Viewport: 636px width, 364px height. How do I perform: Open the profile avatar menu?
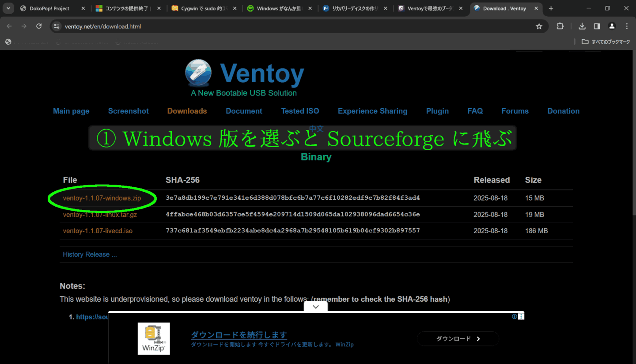[x=612, y=26]
